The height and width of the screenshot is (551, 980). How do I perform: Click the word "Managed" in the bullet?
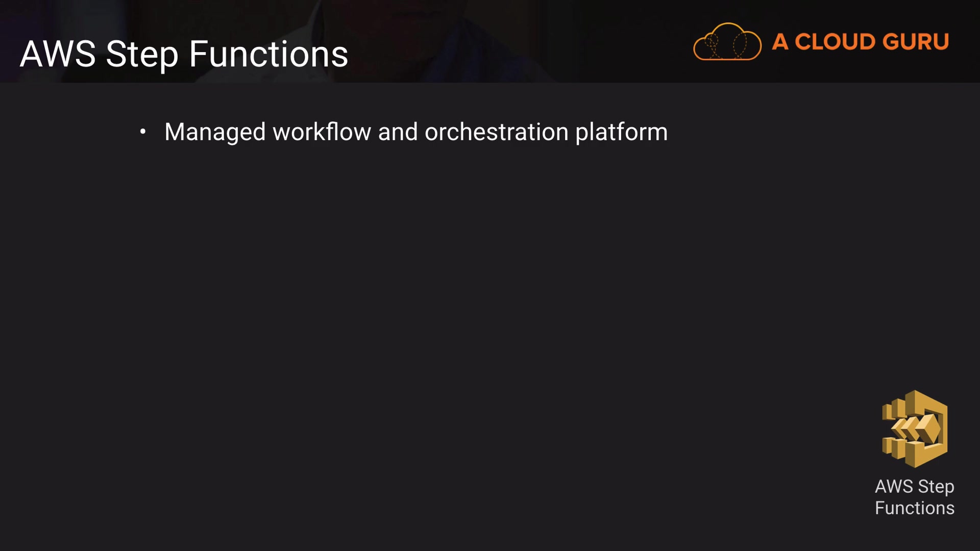215,132
